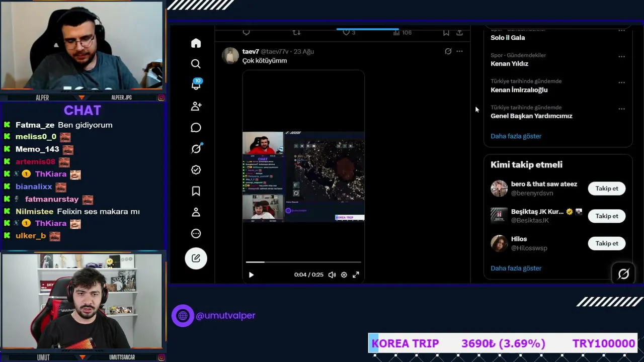Click the @umutvalper overlay text
This screenshot has width=644, height=362.
225,316
